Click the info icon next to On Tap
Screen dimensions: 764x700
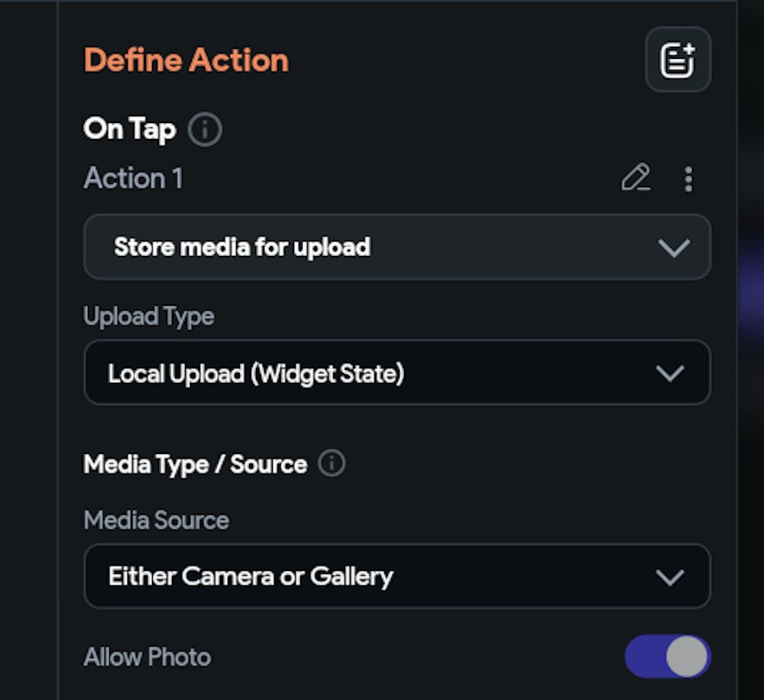205,130
